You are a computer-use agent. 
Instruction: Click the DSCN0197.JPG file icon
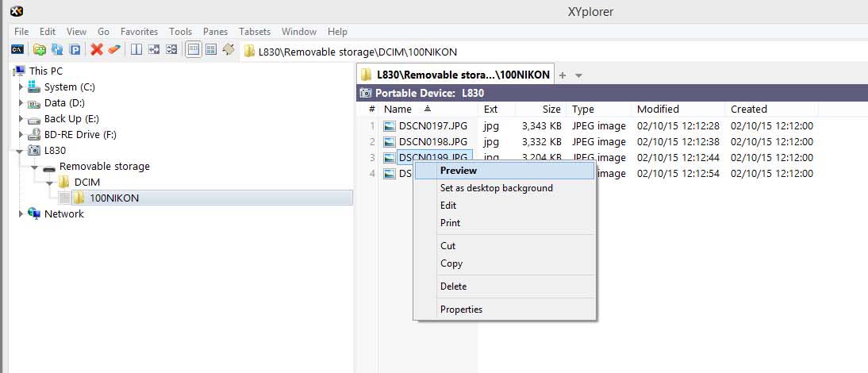(389, 126)
